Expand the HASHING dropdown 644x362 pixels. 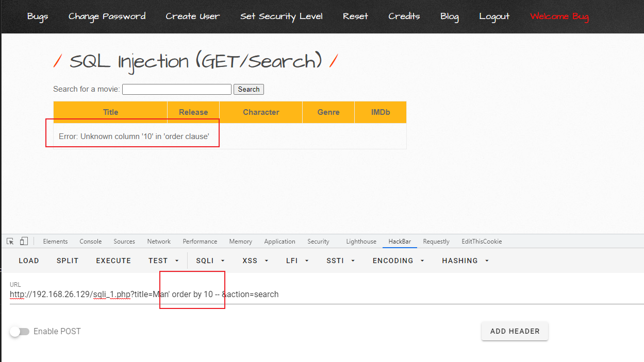(x=465, y=261)
